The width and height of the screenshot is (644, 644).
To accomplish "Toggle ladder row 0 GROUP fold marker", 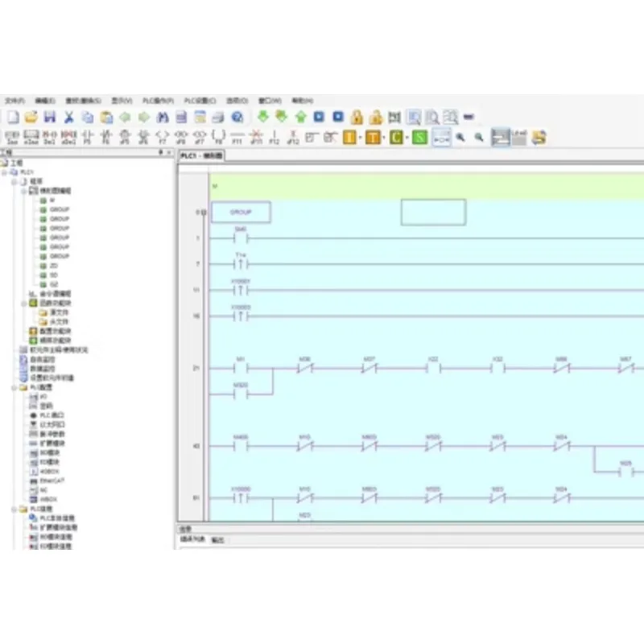I will point(204,213).
